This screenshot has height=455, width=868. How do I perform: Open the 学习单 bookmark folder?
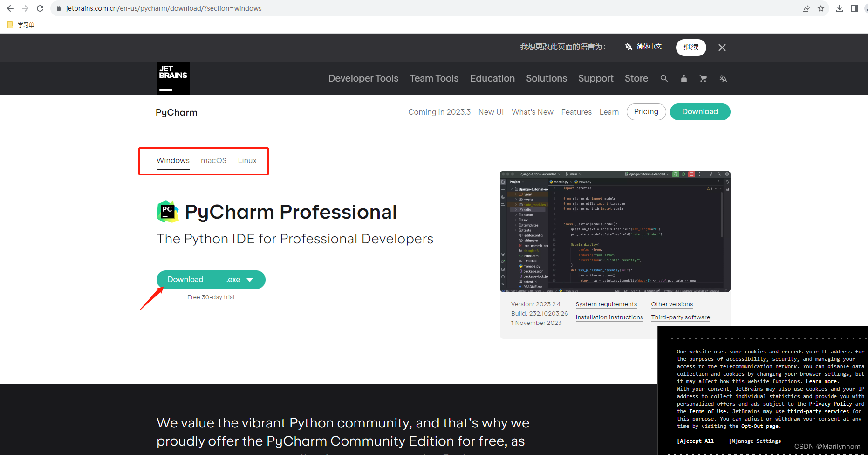tap(21, 25)
